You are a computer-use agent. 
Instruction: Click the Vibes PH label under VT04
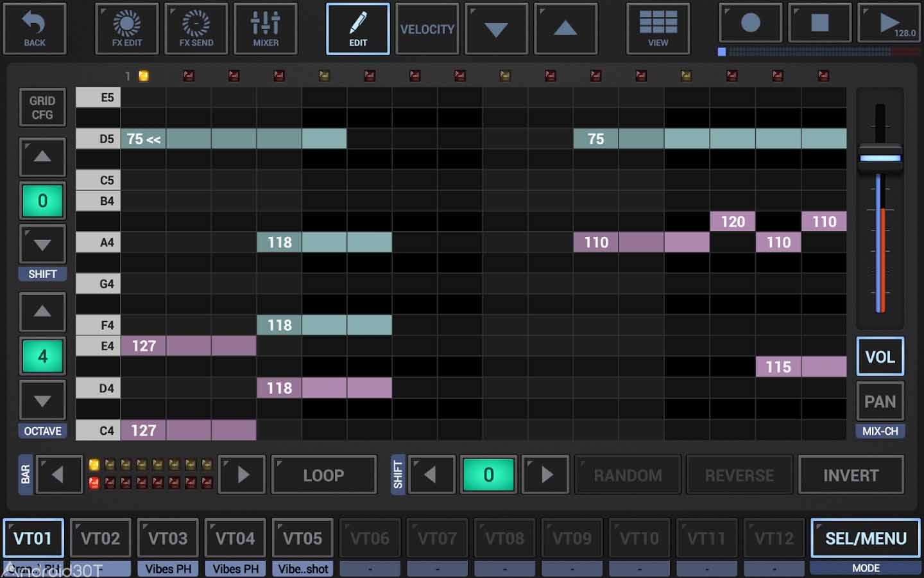click(235, 568)
